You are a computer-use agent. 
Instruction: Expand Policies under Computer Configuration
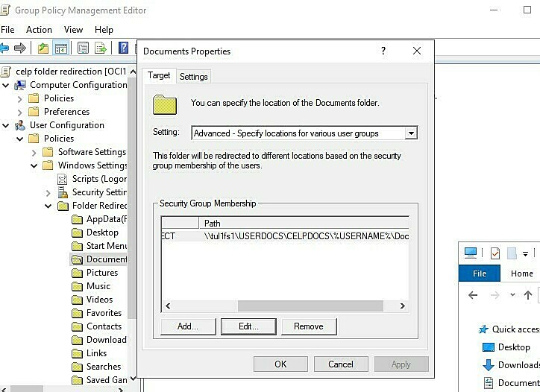pos(19,99)
